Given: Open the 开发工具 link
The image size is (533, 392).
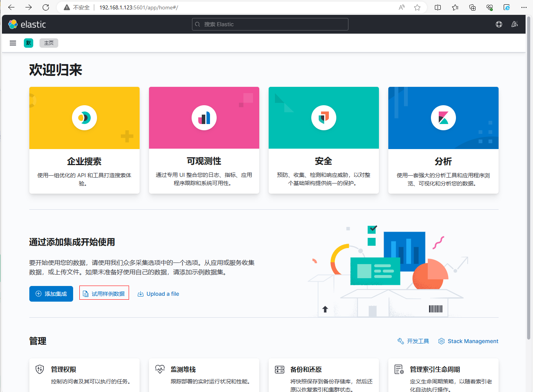Looking at the screenshot, I should point(413,341).
